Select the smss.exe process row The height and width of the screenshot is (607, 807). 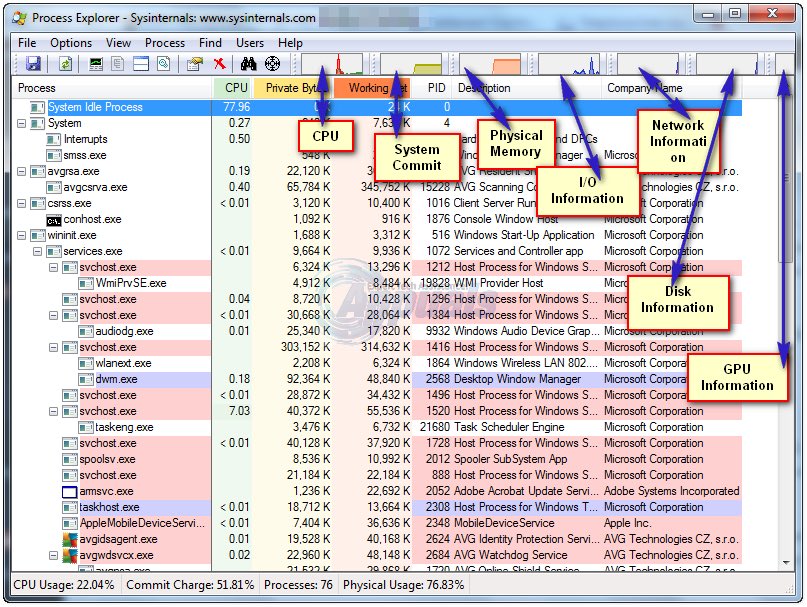point(377,155)
